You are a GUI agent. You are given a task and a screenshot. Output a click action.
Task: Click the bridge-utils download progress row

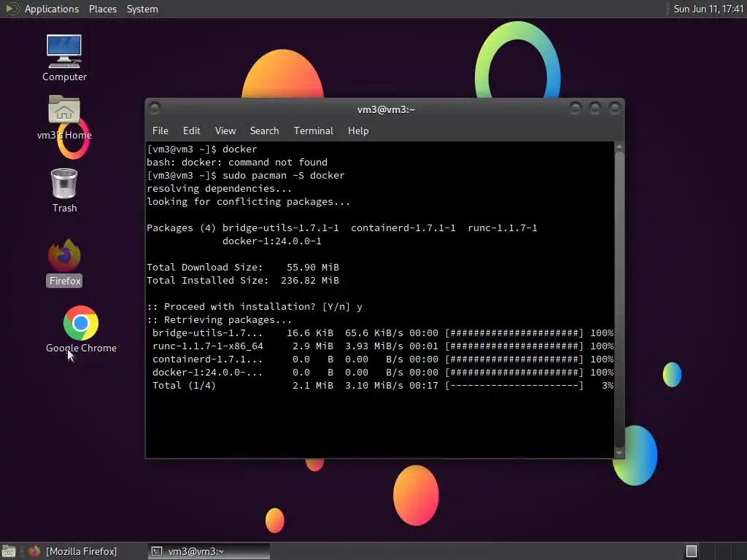click(382, 332)
